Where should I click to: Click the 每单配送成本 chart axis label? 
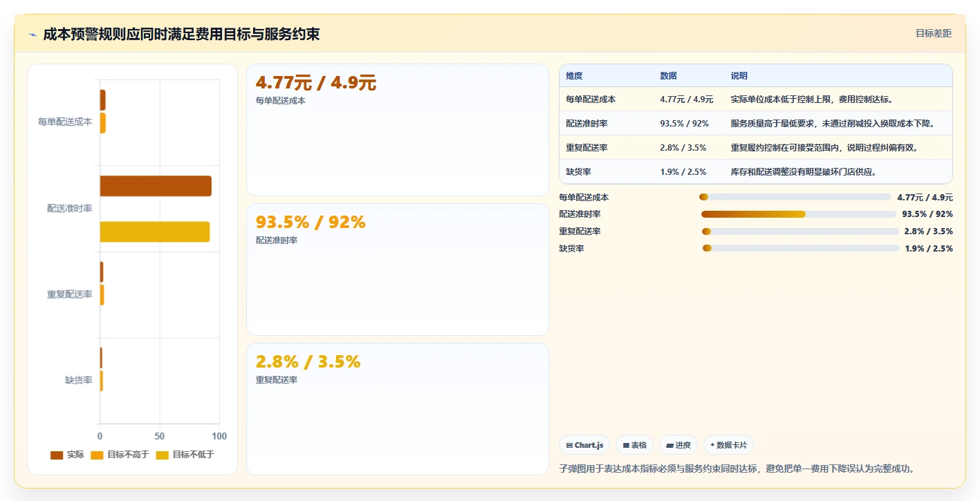[65, 122]
